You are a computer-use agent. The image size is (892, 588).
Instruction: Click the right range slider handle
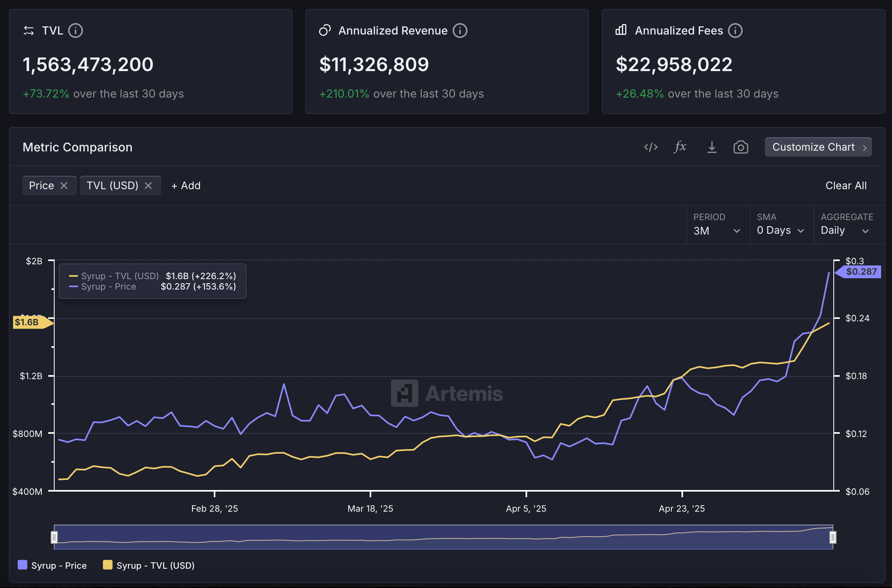point(833,537)
